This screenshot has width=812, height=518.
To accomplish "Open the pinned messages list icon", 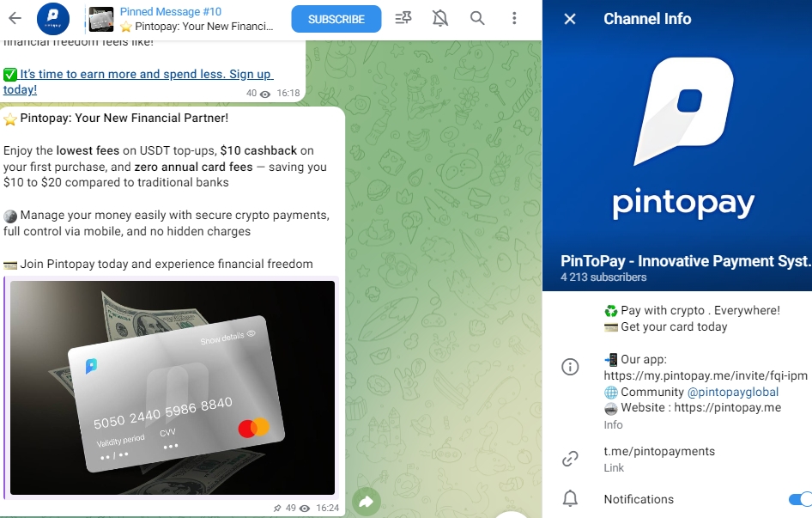I will 403,19.
